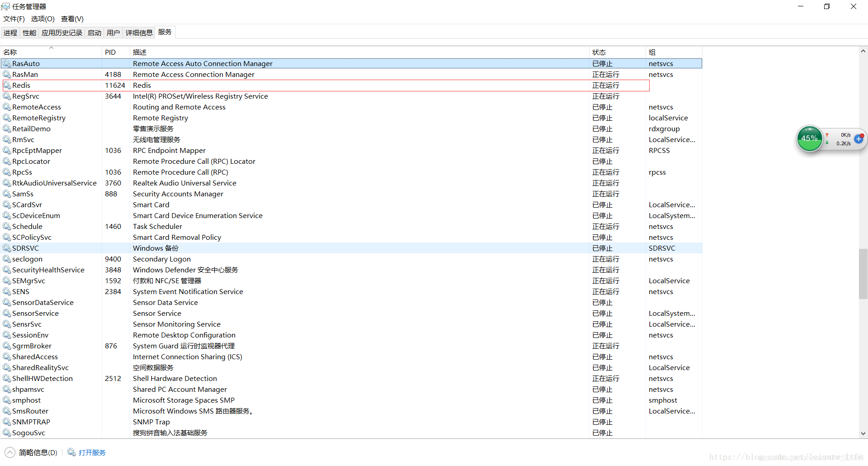The image size is (868, 466).
Task: Click the SessionEnv service gear icon
Action: coord(7,335)
